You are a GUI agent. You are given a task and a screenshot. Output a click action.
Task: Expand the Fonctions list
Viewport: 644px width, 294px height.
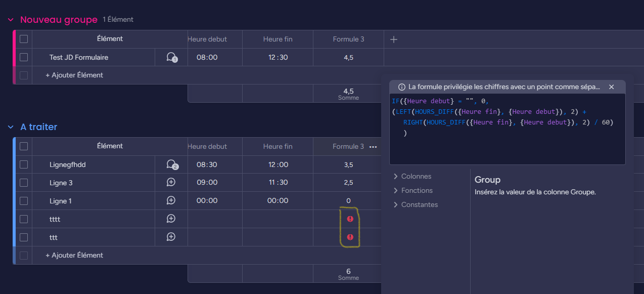coord(412,191)
